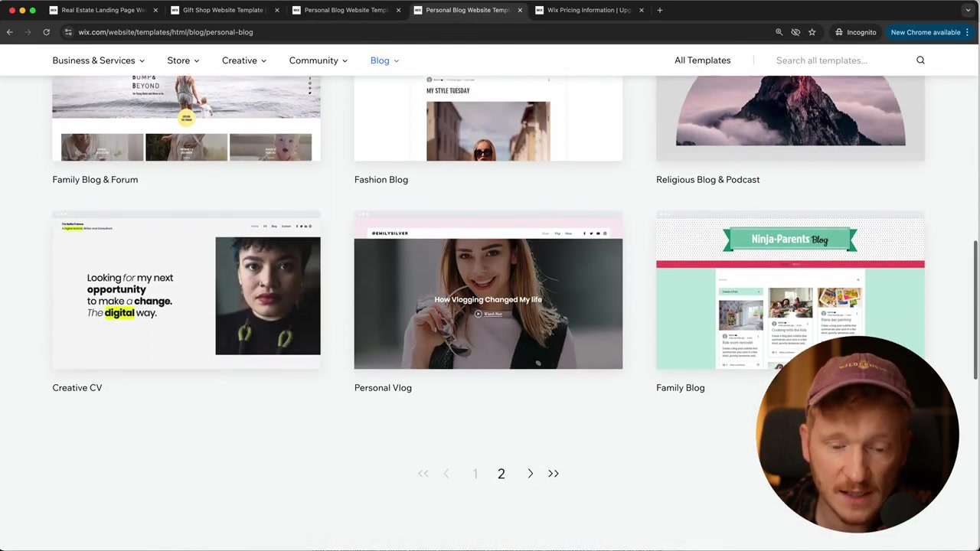Expand the Community menu
The height and width of the screenshot is (551, 980).
[x=318, y=60]
